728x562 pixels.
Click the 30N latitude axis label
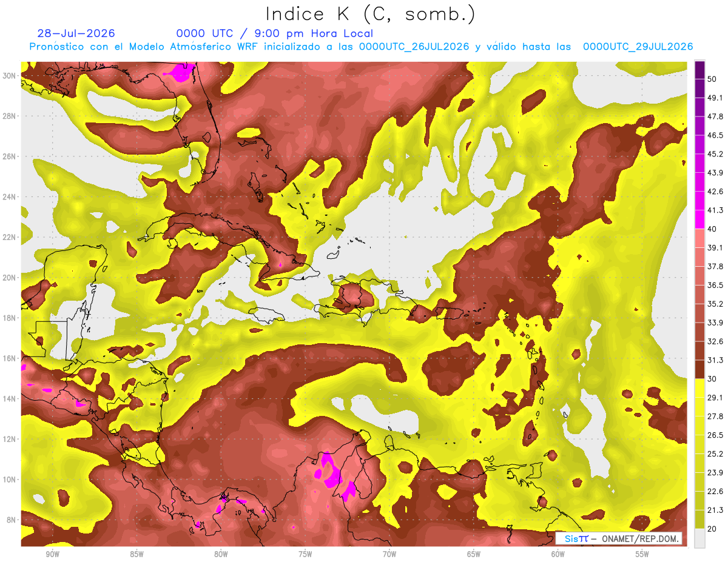tap(10, 75)
